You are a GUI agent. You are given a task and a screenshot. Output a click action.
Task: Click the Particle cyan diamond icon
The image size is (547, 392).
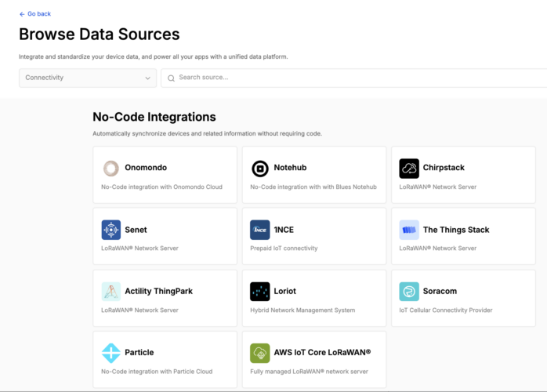click(111, 353)
